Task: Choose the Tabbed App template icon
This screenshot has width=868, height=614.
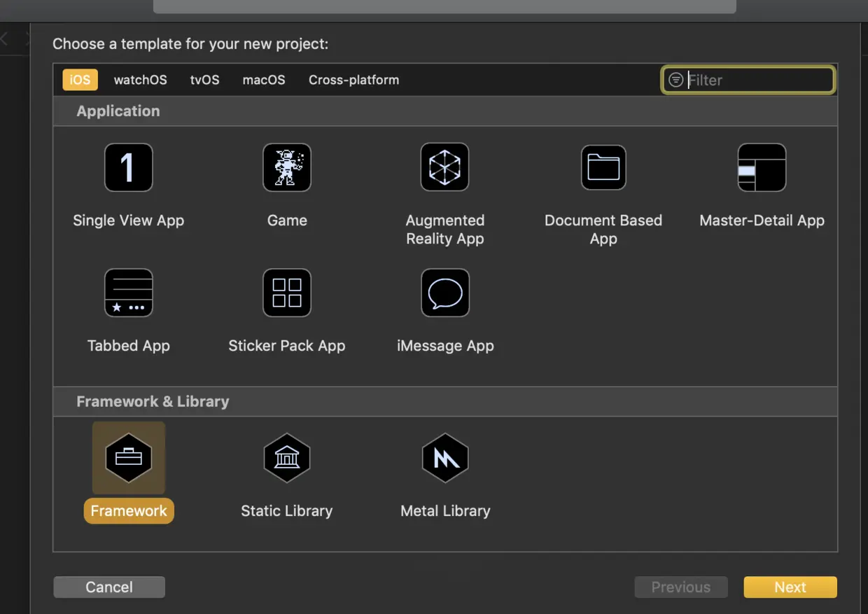Action: tap(129, 293)
